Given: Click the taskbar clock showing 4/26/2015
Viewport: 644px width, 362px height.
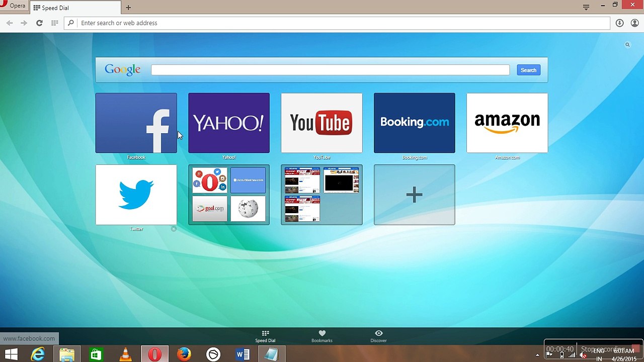Looking at the screenshot, I should click(x=623, y=355).
